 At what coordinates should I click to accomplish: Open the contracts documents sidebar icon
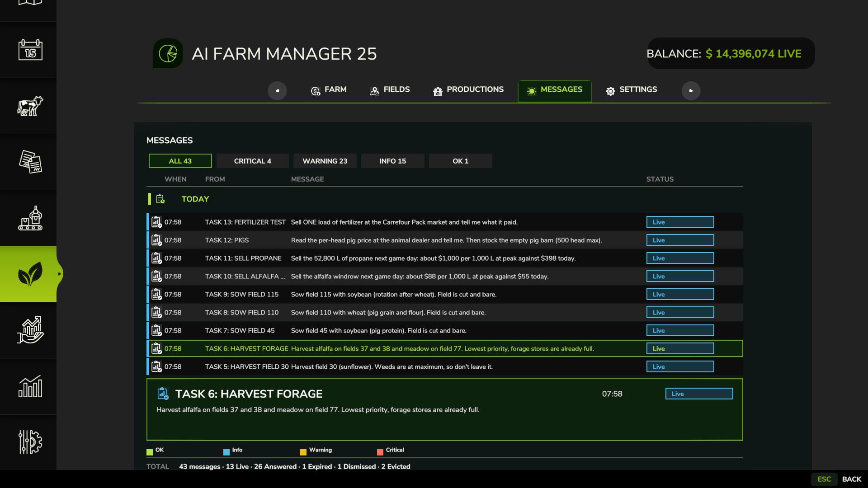30,162
